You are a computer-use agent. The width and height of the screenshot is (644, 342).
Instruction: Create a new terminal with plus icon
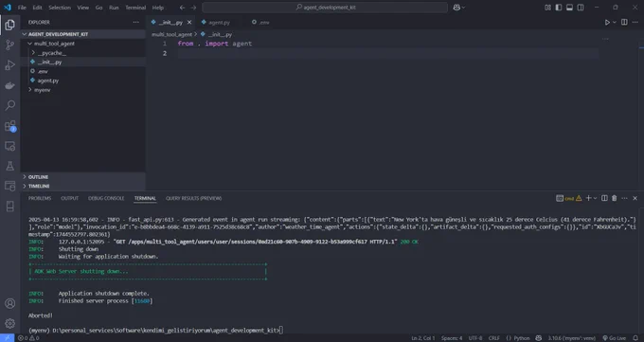588,198
